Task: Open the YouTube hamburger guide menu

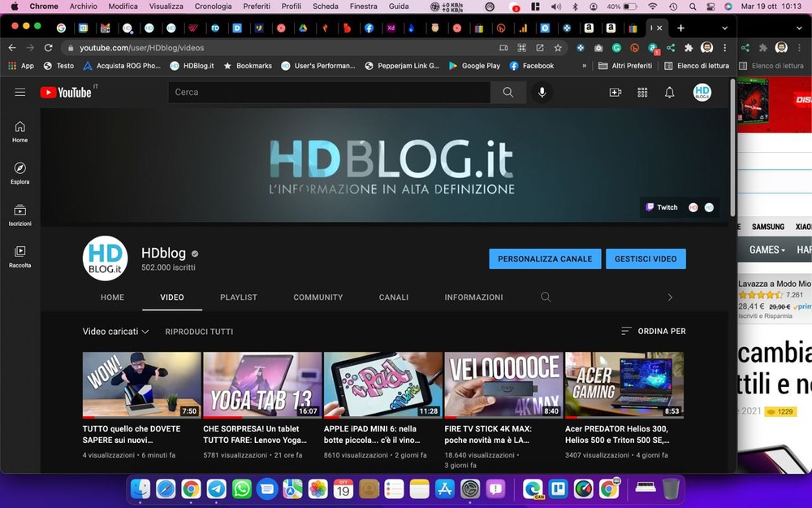Action: 20,93
